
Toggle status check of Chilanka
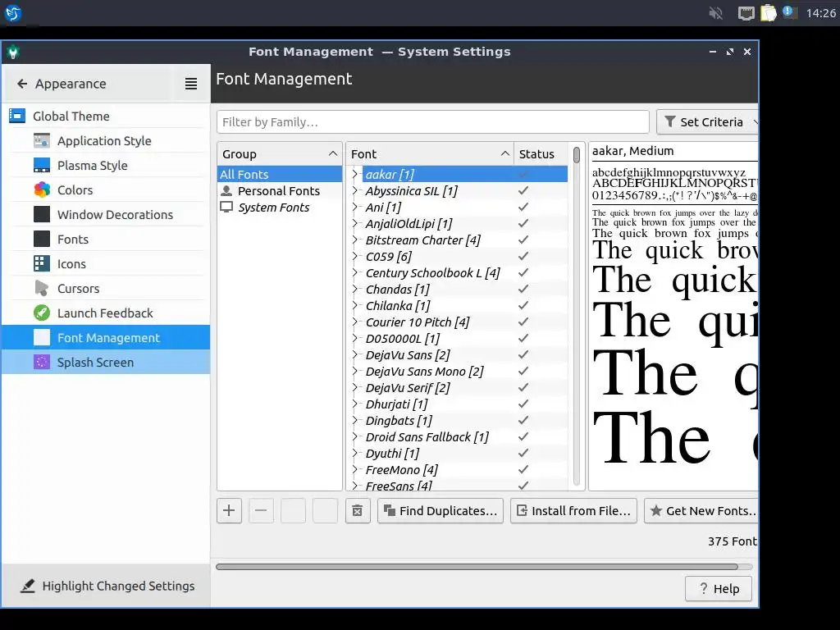point(523,305)
